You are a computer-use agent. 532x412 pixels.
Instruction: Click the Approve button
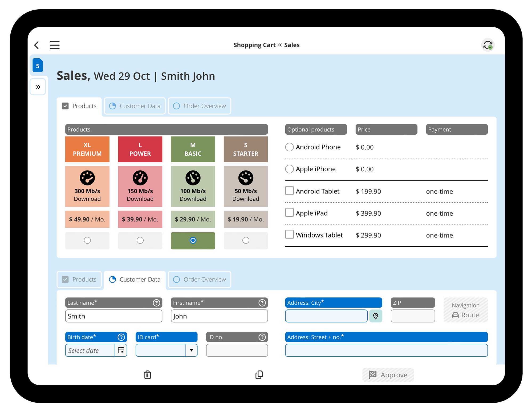(x=388, y=374)
